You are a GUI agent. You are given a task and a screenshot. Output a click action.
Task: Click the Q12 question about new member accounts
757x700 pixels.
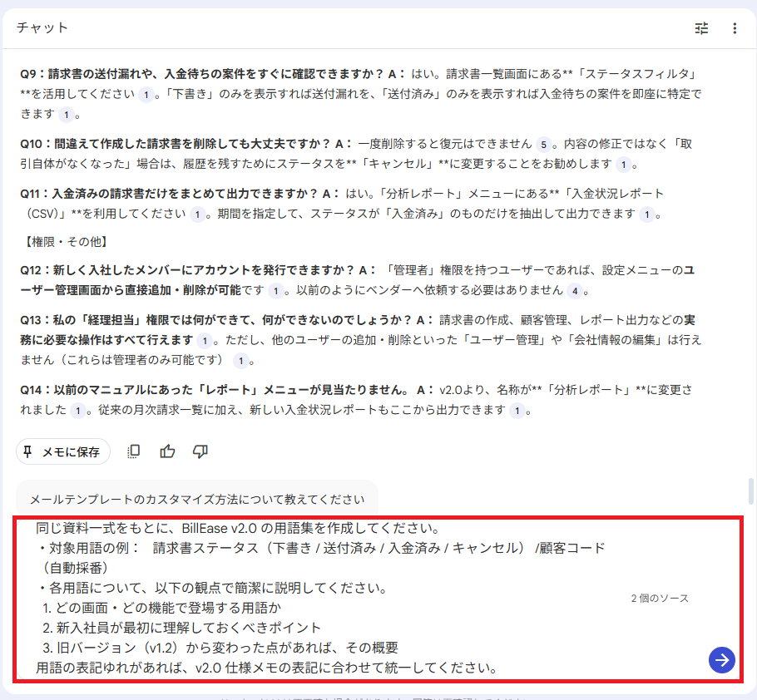click(188, 270)
